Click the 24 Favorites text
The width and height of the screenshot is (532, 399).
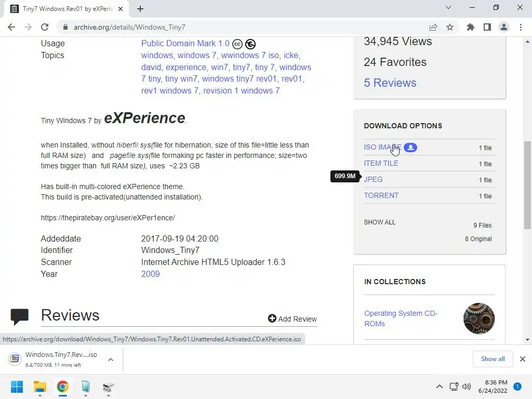(395, 62)
